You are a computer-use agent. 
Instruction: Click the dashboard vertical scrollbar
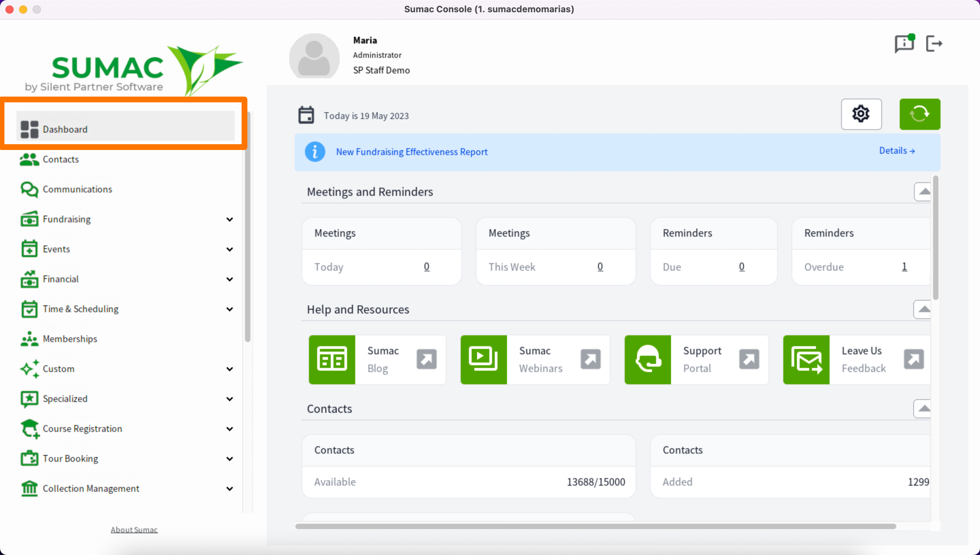[x=935, y=237]
